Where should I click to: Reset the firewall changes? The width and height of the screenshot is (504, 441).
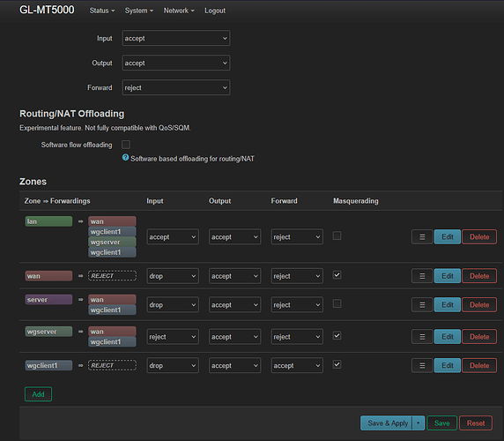pos(476,423)
